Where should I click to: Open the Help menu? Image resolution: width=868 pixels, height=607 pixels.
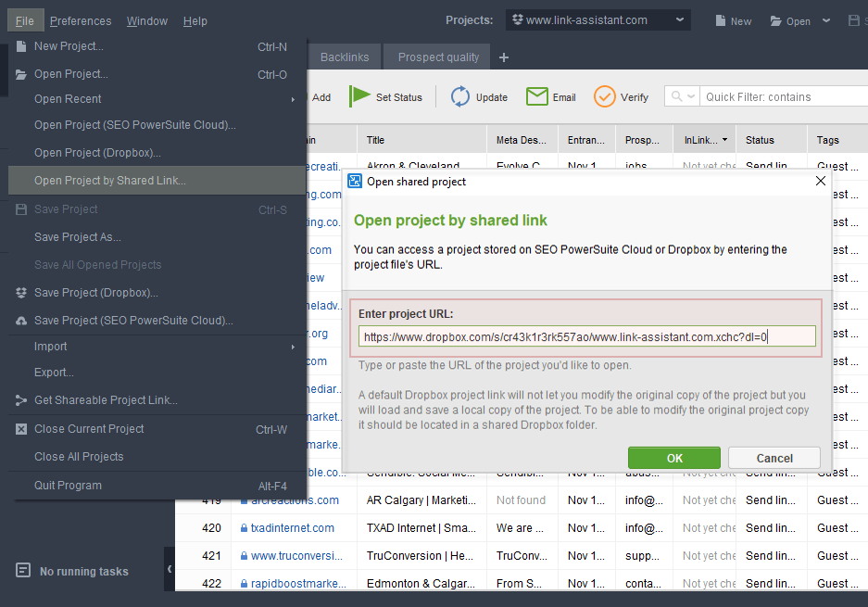[x=195, y=21]
